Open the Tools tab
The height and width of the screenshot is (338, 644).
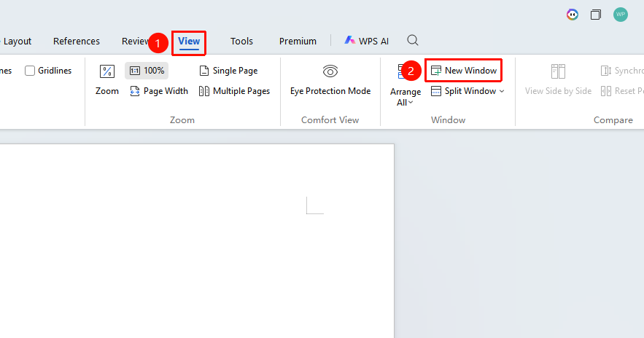click(241, 42)
